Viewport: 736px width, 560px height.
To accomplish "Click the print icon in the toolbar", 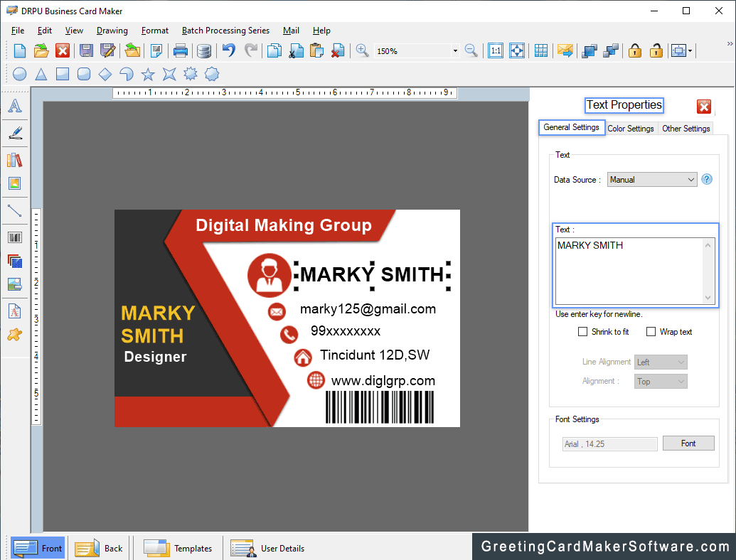I will pyautogui.click(x=181, y=50).
